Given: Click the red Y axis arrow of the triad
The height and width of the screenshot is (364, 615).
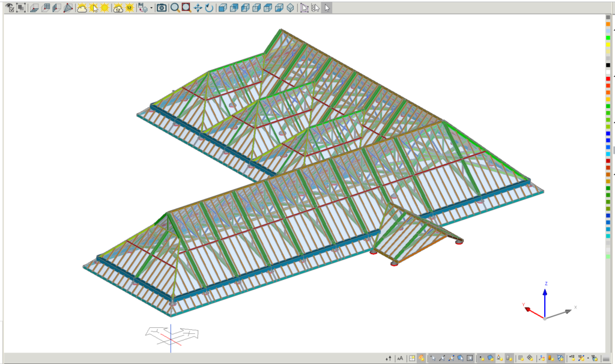Looking at the screenshot, I should (x=533, y=312).
